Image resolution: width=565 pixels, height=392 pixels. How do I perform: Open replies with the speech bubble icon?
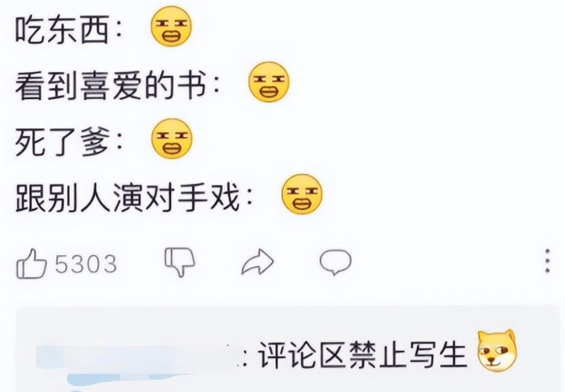point(335,262)
